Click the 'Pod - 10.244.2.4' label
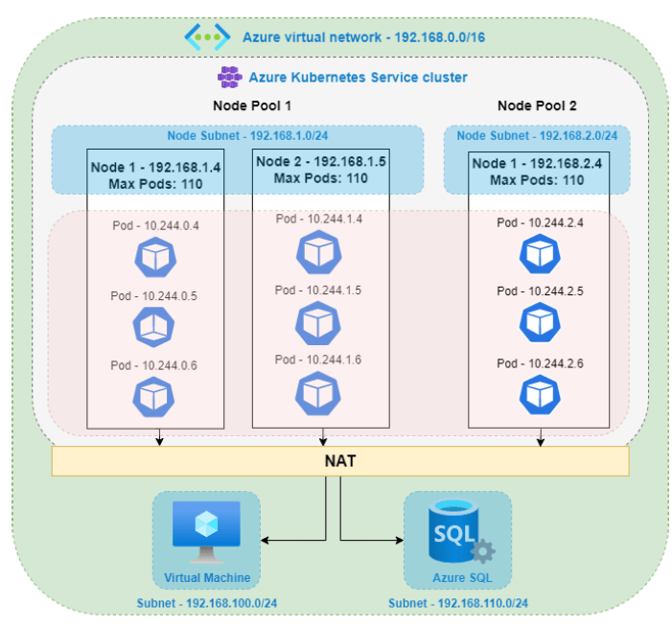 540,222
